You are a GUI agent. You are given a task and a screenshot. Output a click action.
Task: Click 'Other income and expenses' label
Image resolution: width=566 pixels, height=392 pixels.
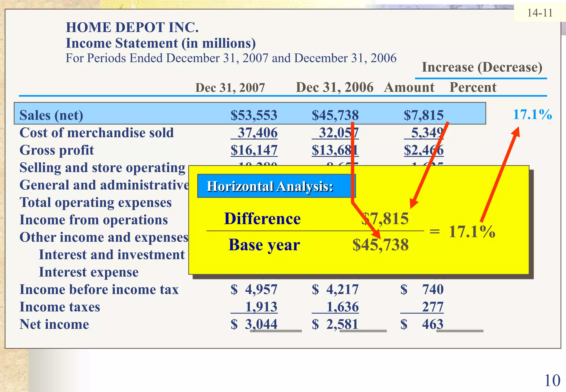tap(104, 237)
